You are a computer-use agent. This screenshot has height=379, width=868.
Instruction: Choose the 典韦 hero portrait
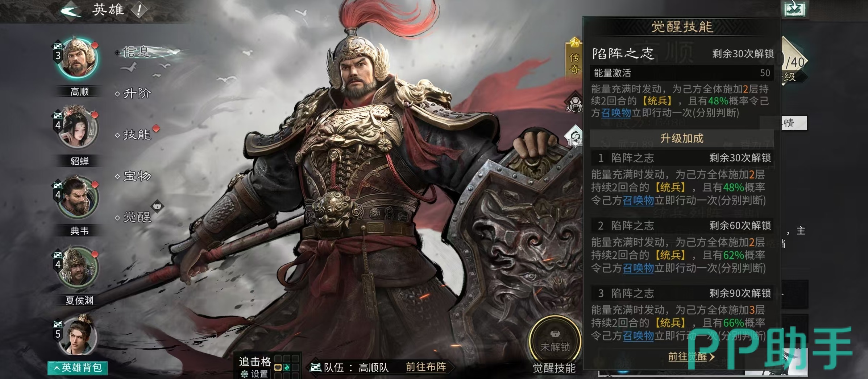tap(78, 197)
